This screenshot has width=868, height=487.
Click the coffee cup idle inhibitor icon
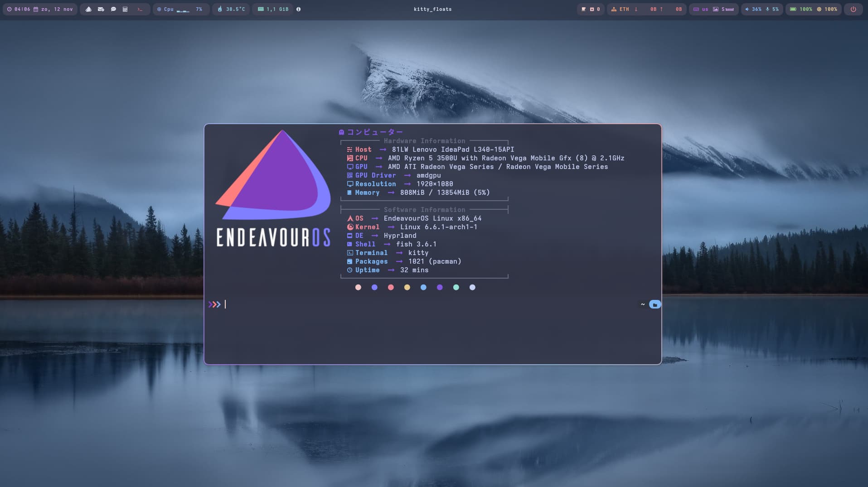[x=583, y=9]
